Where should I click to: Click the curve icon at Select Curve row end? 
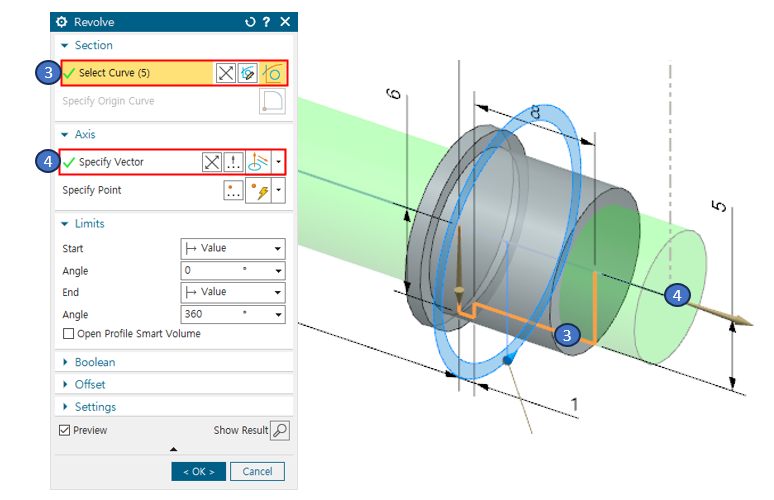[272, 73]
